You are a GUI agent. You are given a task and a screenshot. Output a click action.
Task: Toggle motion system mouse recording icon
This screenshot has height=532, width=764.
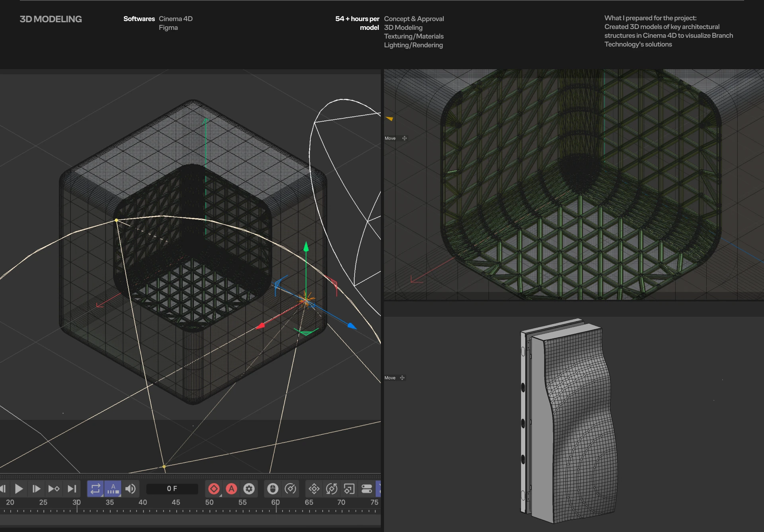pos(273,489)
